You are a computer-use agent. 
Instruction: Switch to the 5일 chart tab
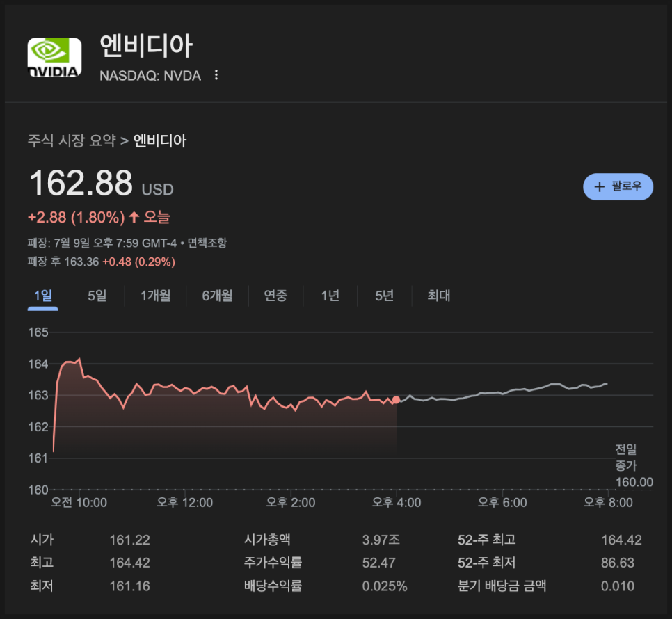tap(97, 296)
